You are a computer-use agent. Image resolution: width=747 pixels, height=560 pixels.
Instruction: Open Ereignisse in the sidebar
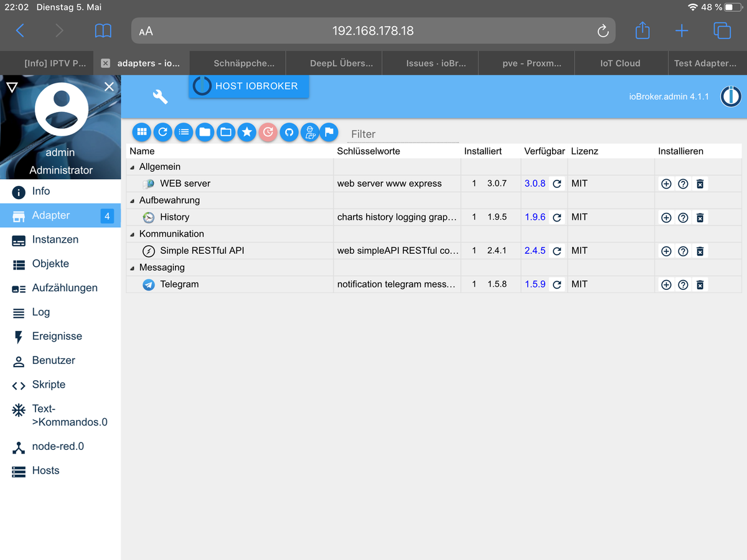pos(60,336)
